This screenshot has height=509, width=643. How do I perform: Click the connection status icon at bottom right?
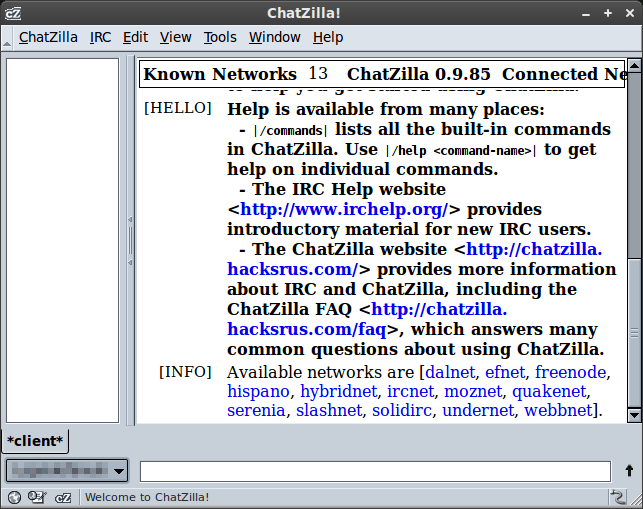coord(617,497)
